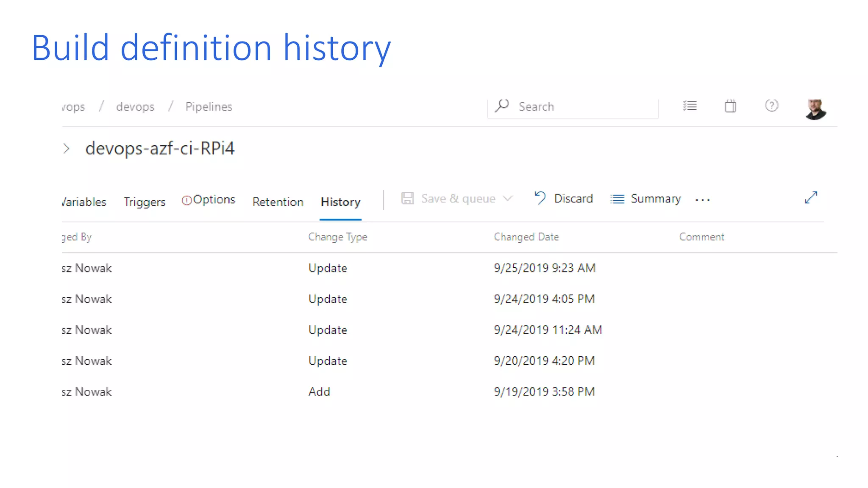Open the marketplace shopping bag icon

(730, 106)
